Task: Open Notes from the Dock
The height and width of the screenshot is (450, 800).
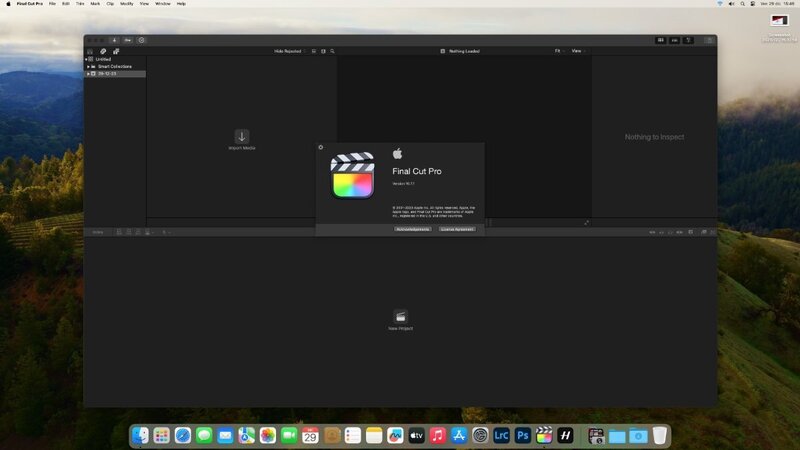Action: (x=374, y=436)
